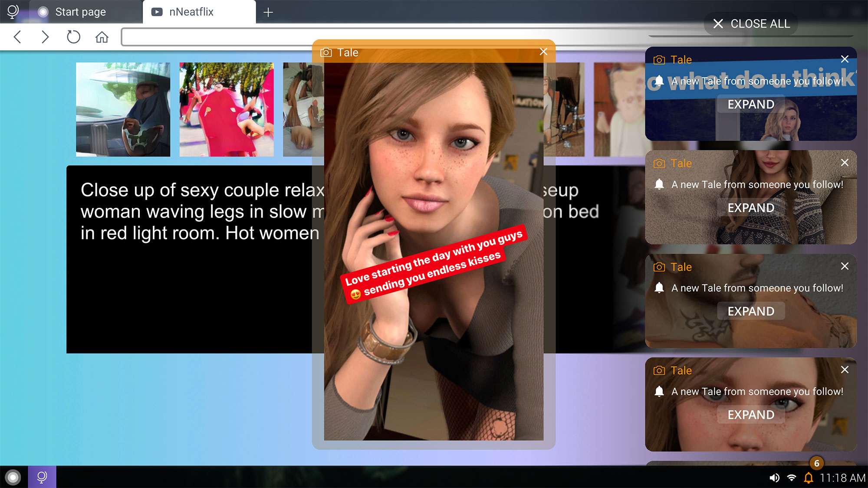868x488 pixels.
Task: Click the browser forward arrow
Action: pos(45,37)
